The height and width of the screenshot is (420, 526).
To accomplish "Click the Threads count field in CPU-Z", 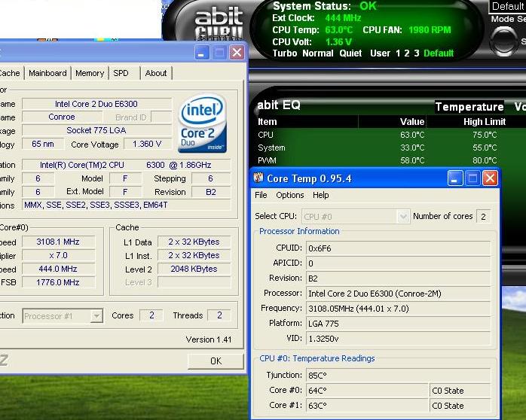I will coord(219,315).
